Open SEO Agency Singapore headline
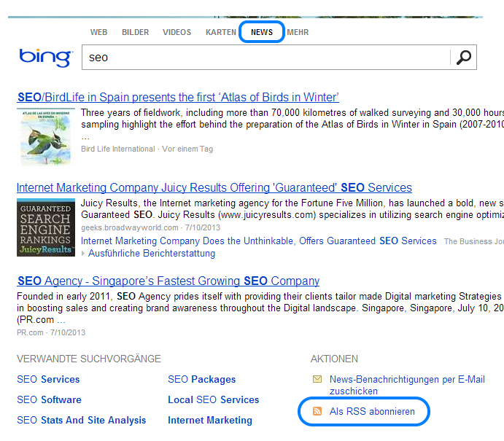This screenshot has width=504, height=441. (168, 281)
